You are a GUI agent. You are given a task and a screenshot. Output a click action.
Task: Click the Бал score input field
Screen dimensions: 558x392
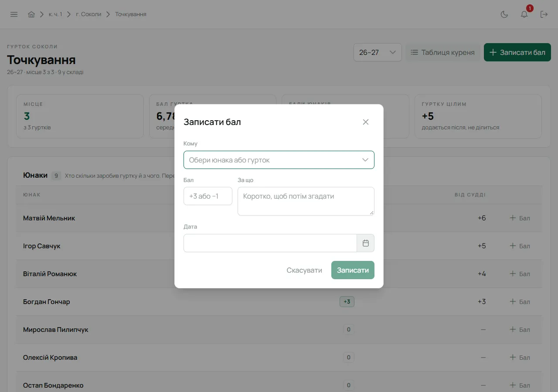[x=208, y=196]
